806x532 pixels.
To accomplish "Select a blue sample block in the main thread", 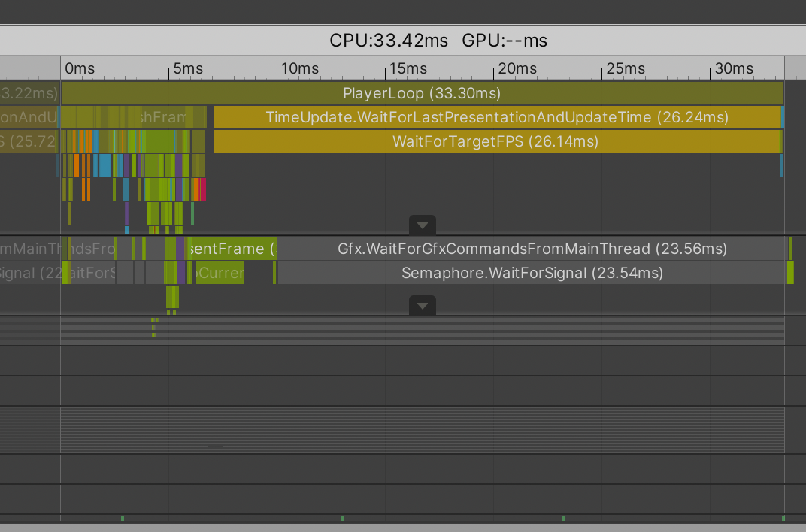I will pos(103,165).
